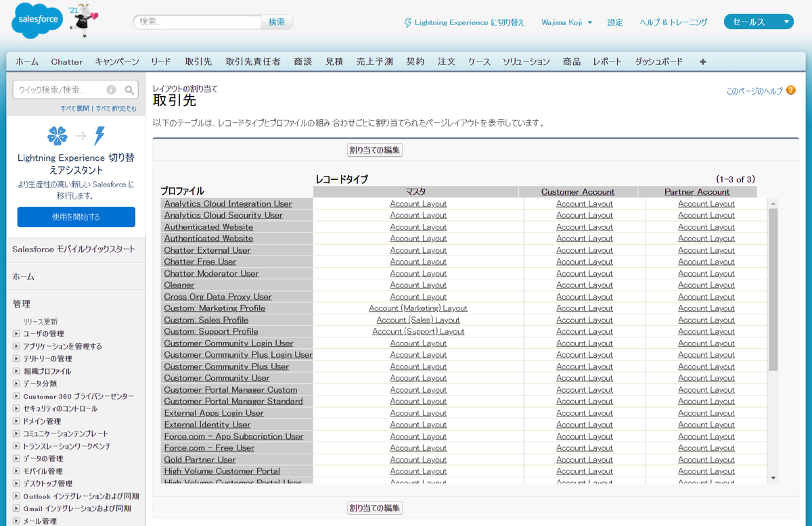Screen dimensions: 812x526
Task: Expand アプリケーションを管理する node
Action: pos(16,346)
